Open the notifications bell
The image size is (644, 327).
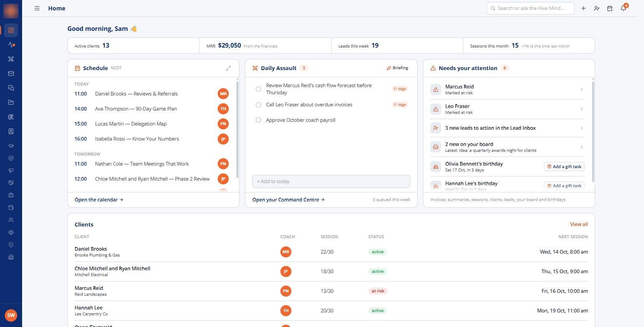[x=623, y=8]
